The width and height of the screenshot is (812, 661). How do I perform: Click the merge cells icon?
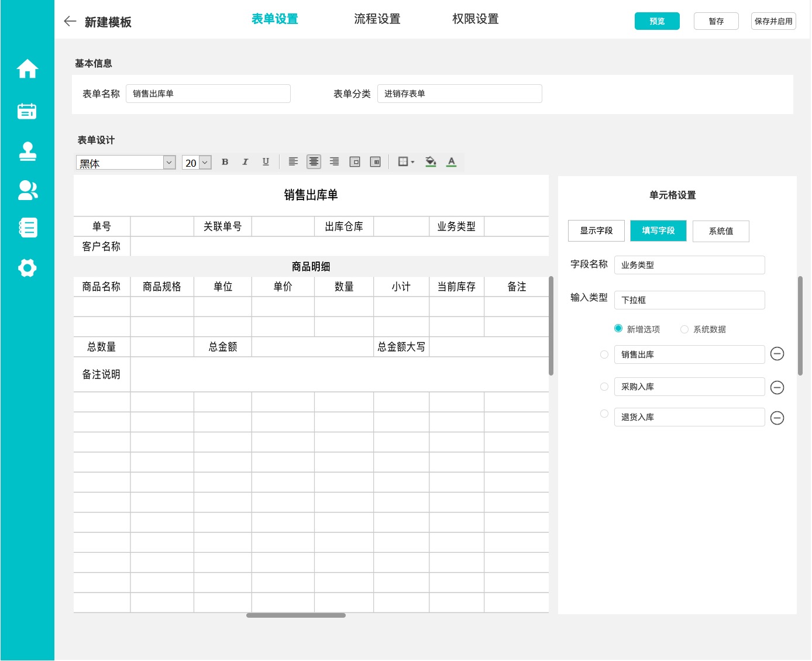355,162
